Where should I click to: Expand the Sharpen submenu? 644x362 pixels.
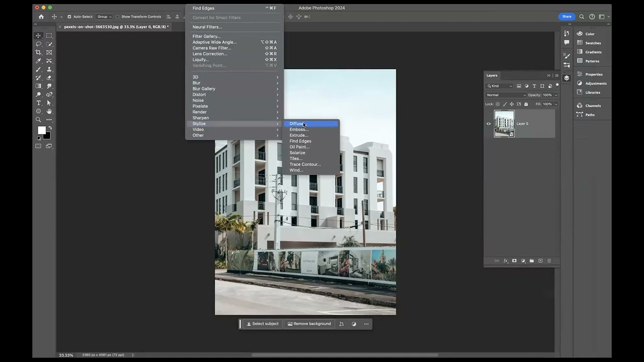234,118
